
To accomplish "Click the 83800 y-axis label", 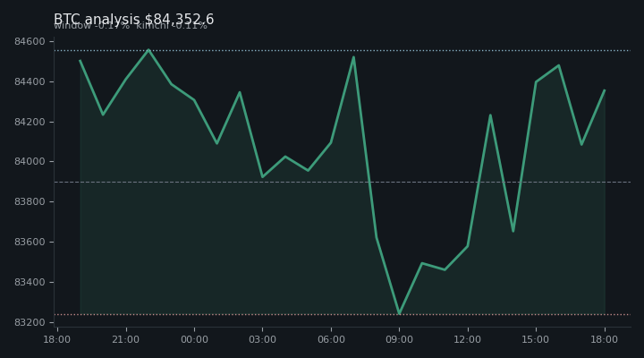I will tap(30, 201).
